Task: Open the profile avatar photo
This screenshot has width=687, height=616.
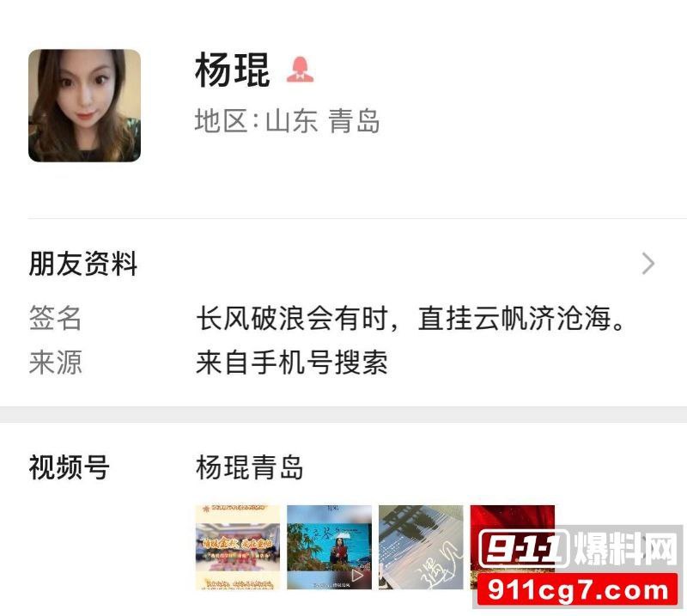Action: [x=84, y=106]
